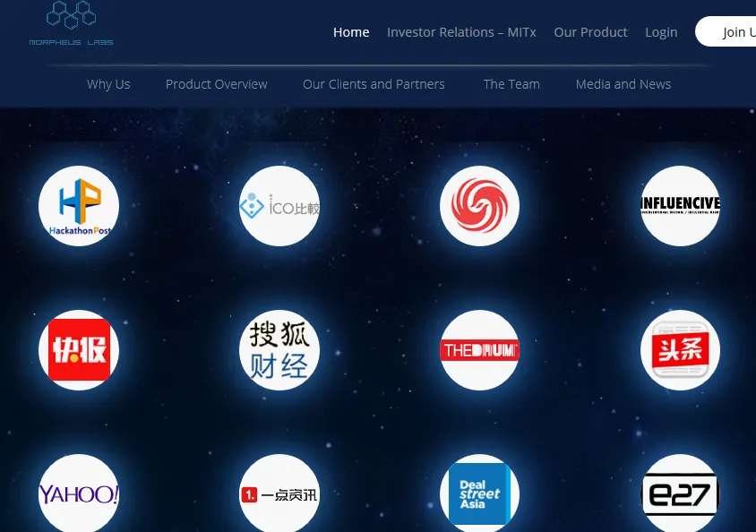Image resolution: width=756 pixels, height=532 pixels.
Task: Open the red phoenix swirl logo
Action: 480,206
